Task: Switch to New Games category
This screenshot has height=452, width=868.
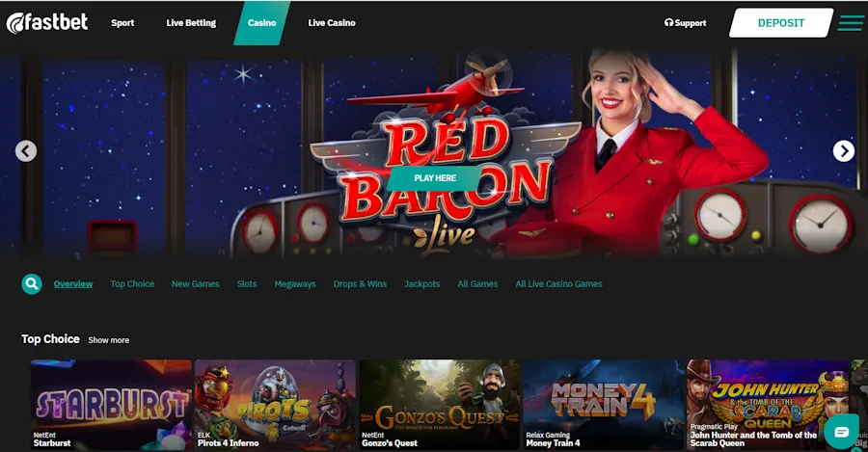Action: 196,283
